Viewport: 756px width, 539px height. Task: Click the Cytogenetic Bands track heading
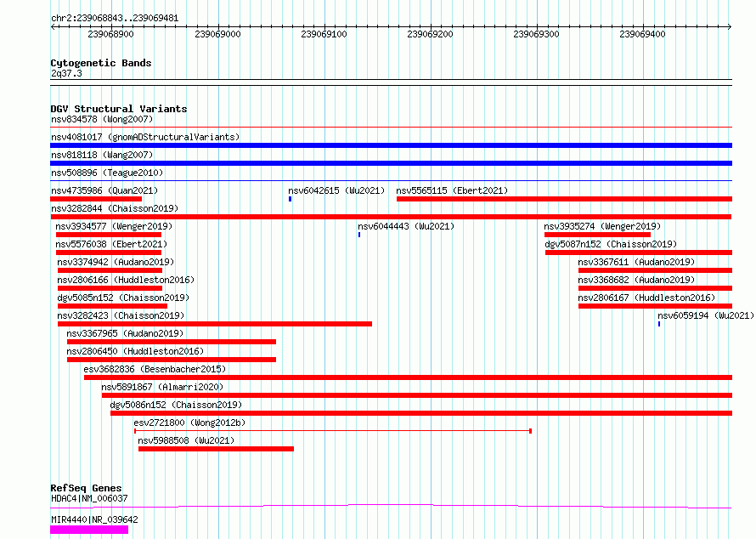point(101,63)
